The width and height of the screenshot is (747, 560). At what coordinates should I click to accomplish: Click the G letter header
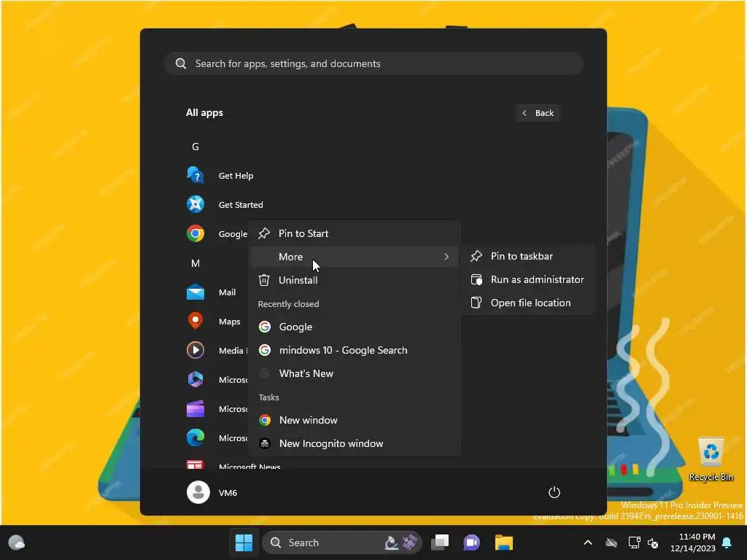tap(196, 147)
